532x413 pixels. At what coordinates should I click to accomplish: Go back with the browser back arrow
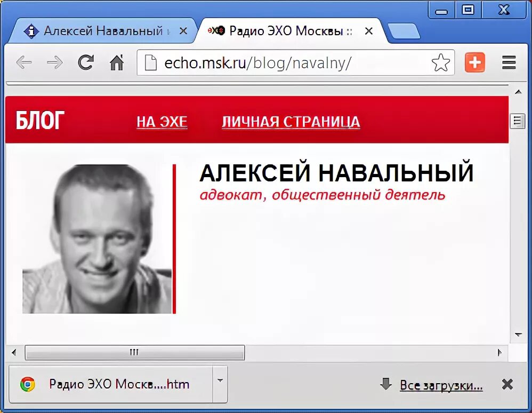[x=24, y=62]
